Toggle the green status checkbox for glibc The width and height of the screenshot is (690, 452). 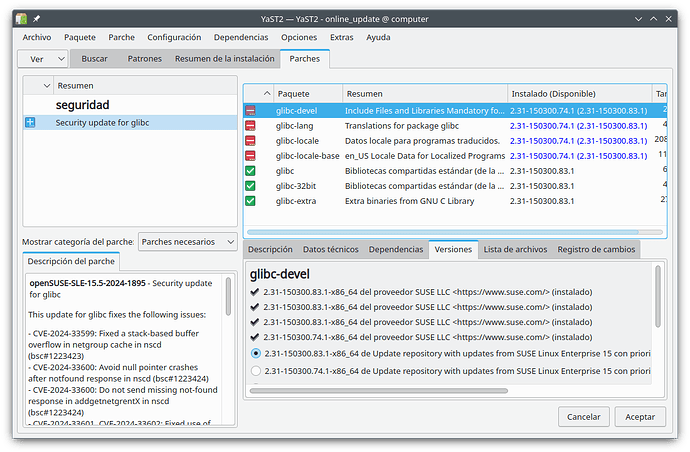(251, 171)
